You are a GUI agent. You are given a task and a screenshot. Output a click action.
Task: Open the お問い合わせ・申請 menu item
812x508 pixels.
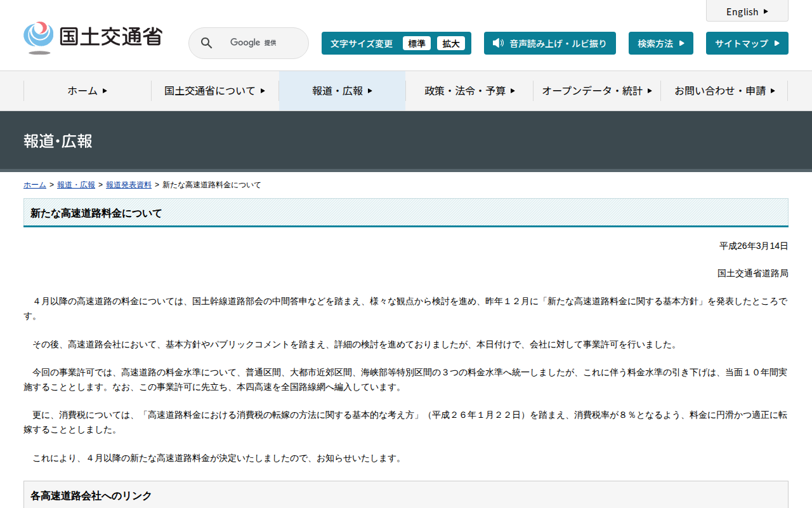point(724,91)
